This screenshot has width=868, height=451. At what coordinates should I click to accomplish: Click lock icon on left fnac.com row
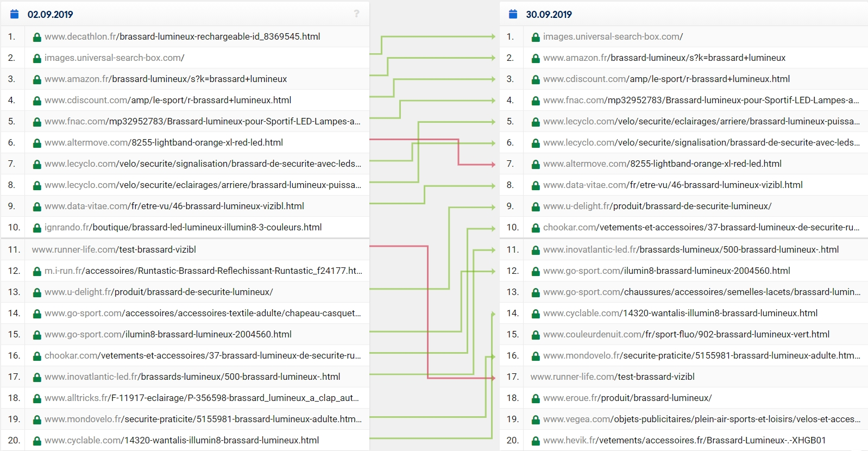pos(37,122)
